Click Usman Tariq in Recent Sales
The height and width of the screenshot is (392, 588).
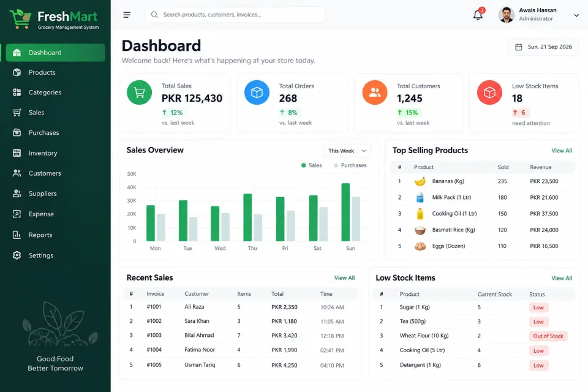(x=200, y=364)
